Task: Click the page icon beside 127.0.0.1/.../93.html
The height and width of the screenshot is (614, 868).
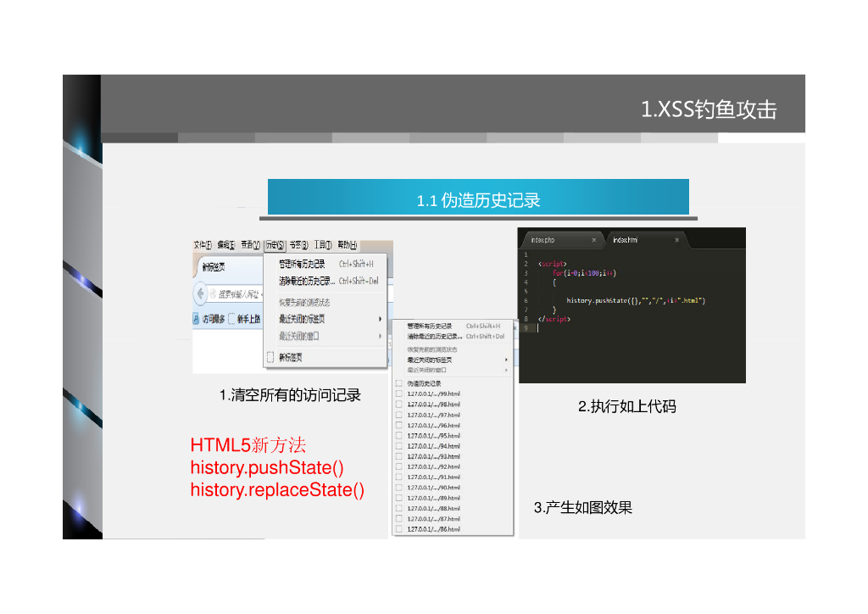Action: pyautogui.click(x=398, y=457)
